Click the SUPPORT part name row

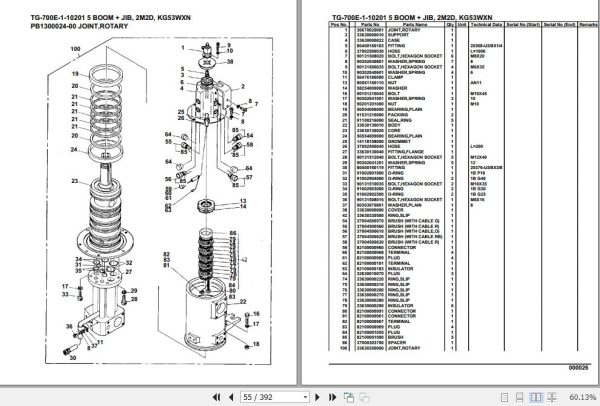click(x=398, y=35)
